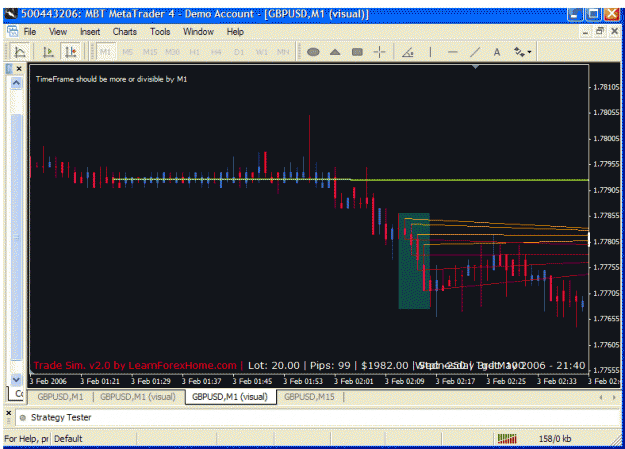The width and height of the screenshot is (625, 449).
Task: Click the 1.77805 price scale label
Action: click(x=606, y=242)
